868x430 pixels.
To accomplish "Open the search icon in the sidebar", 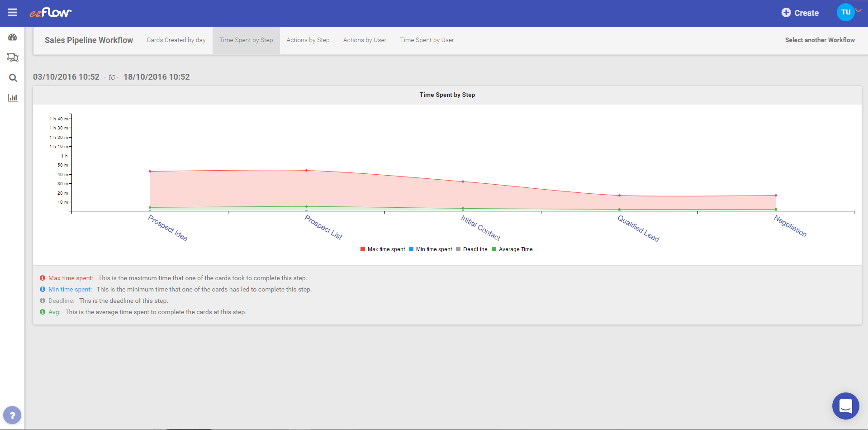I will tap(13, 77).
